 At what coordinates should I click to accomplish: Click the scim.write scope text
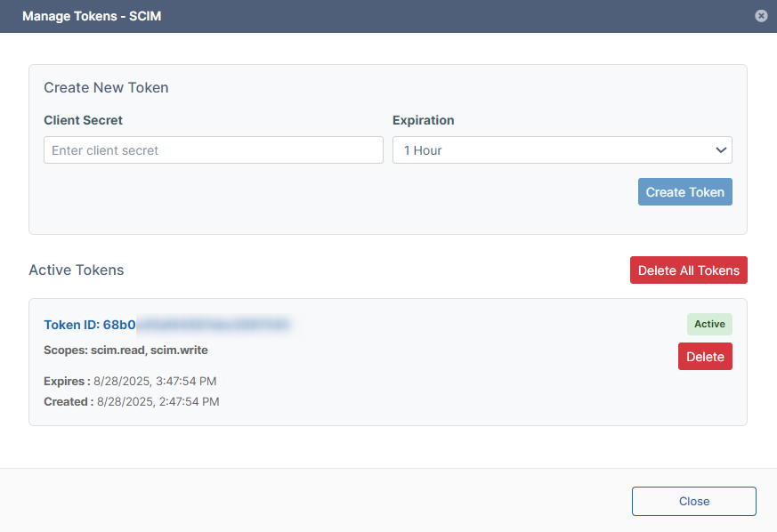pos(179,351)
